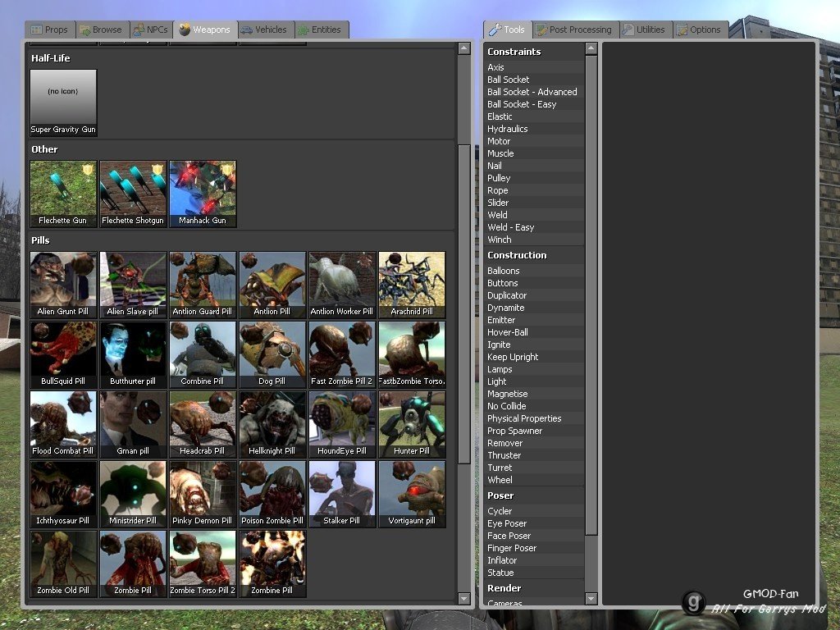Open the Vehicles tab

point(264,30)
